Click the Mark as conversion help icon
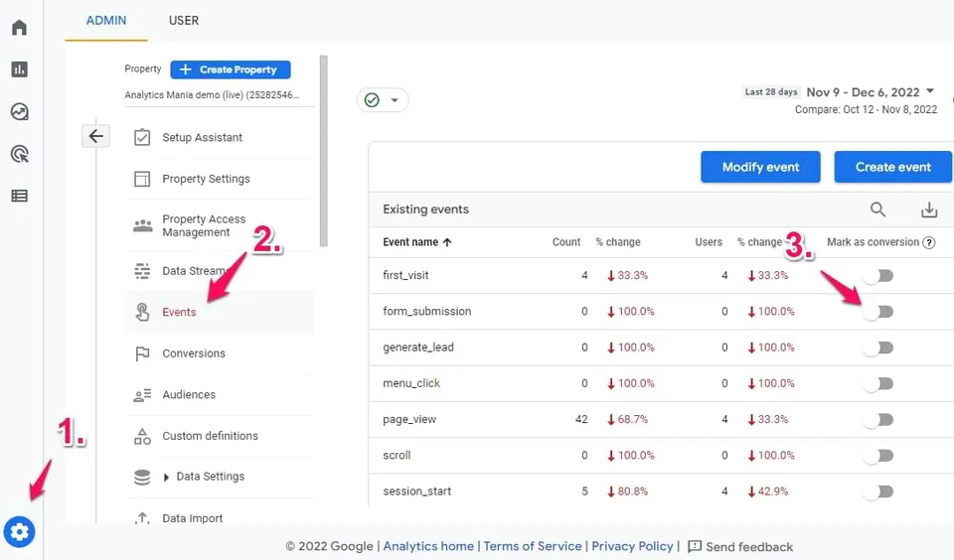This screenshot has width=954, height=560. [x=929, y=242]
